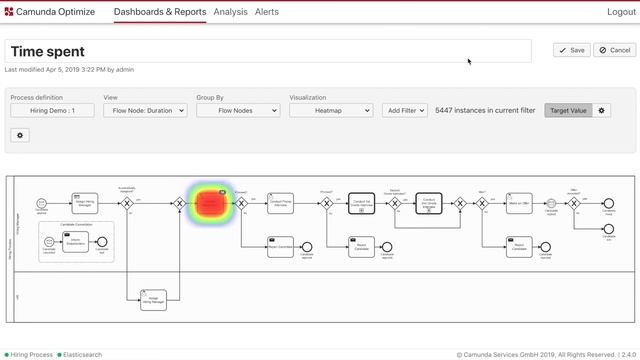
Task: Open the Dashboards & Reports tab
Action: coord(160,12)
